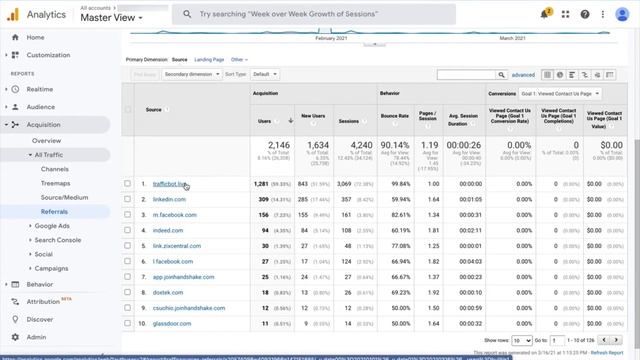Open the three-dot more options menu
Image resolution: width=640 pixels, height=360 pixels.
(x=603, y=14)
